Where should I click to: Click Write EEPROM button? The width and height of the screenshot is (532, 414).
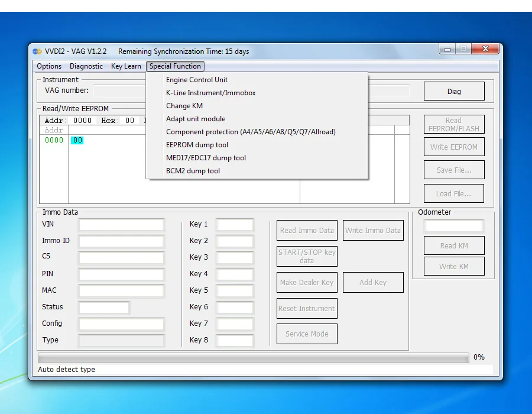coord(454,147)
